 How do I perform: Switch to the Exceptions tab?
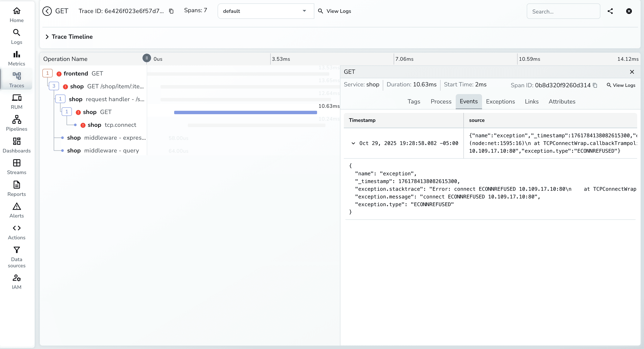(x=500, y=101)
